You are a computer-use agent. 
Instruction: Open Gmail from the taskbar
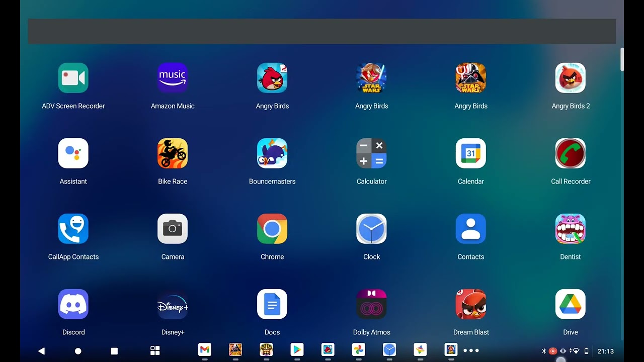(205, 349)
